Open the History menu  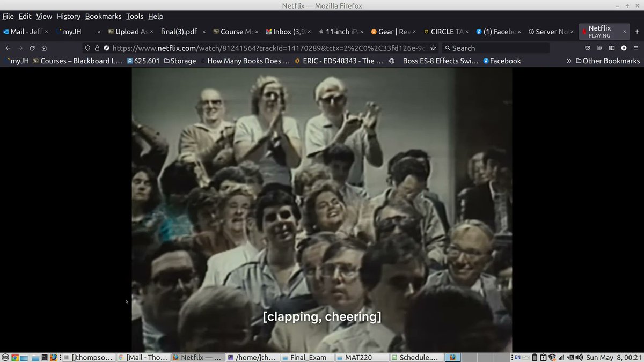coord(69,17)
